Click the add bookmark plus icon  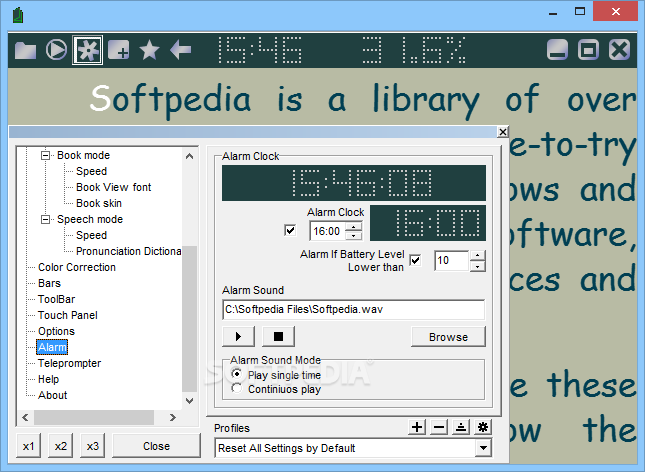pyautogui.click(x=118, y=50)
